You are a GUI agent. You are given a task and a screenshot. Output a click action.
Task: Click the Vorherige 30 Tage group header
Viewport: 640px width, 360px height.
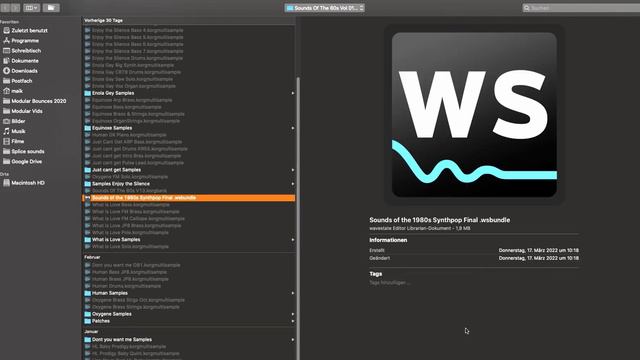click(103, 20)
